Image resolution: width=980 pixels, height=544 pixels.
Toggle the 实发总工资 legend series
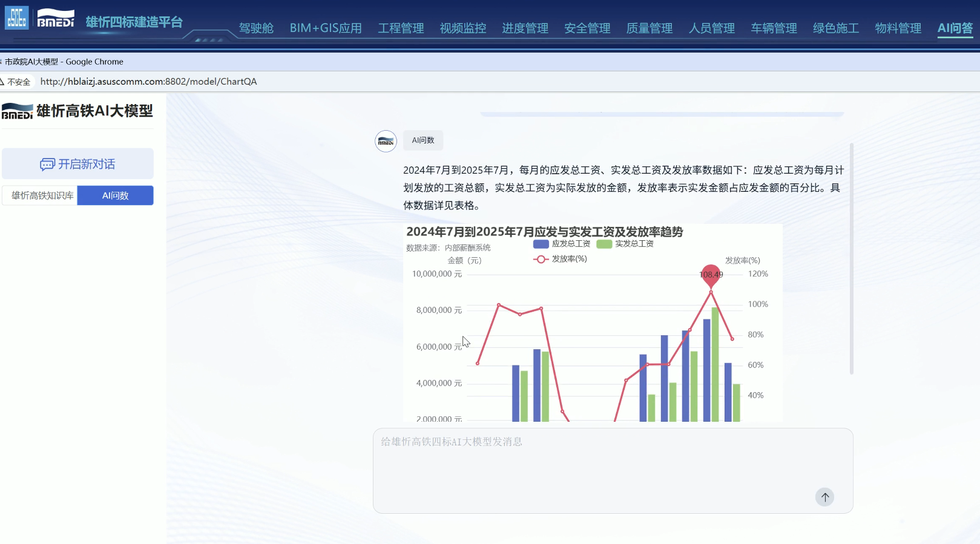tap(625, 244)
